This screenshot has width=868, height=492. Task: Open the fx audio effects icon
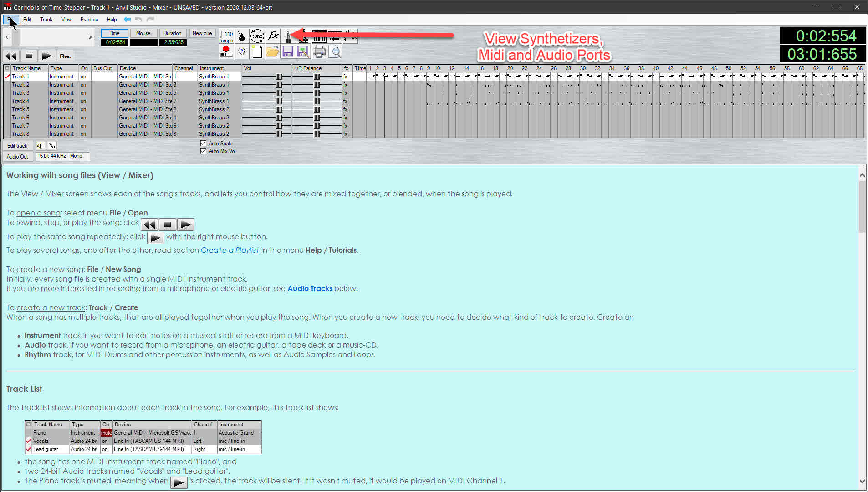(x=273, y=36)
